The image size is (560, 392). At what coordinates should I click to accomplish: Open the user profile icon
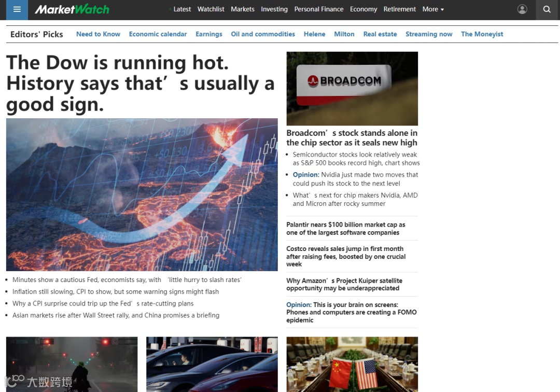[522, 9]
